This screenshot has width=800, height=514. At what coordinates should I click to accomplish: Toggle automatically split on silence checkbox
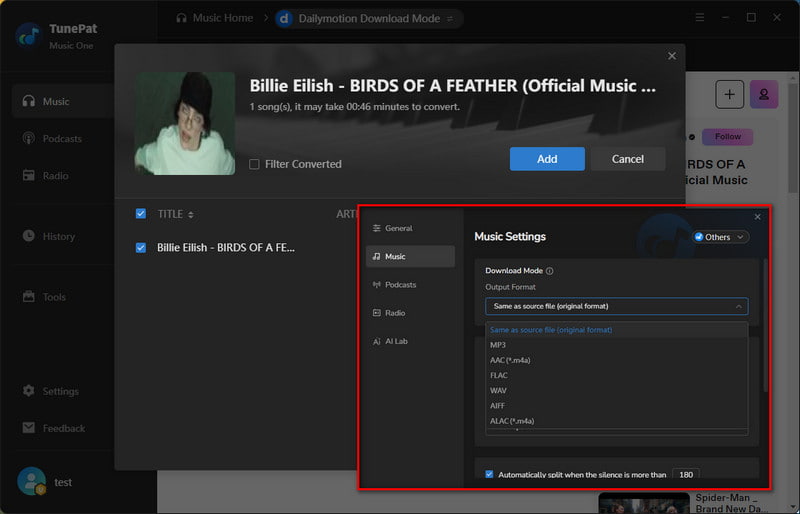tap(489, 474)
